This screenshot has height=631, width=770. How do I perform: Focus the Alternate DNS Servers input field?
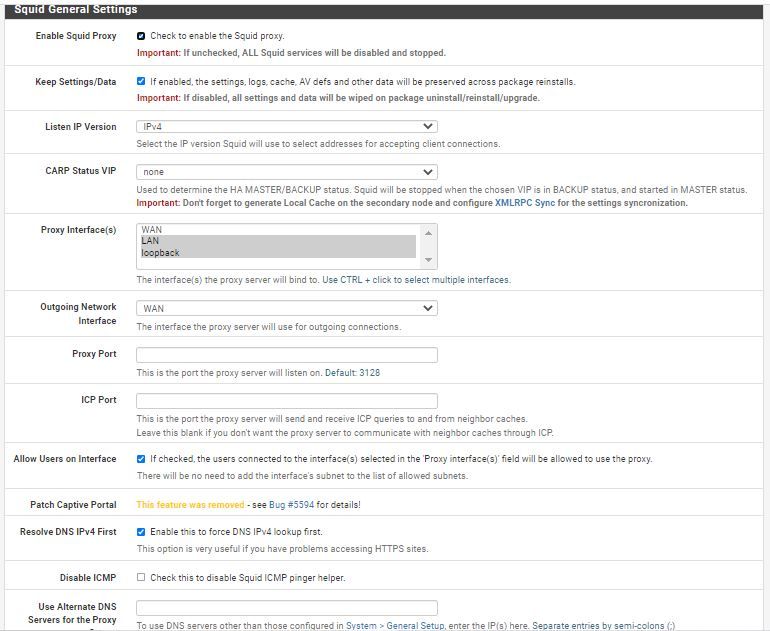[287, 607]
